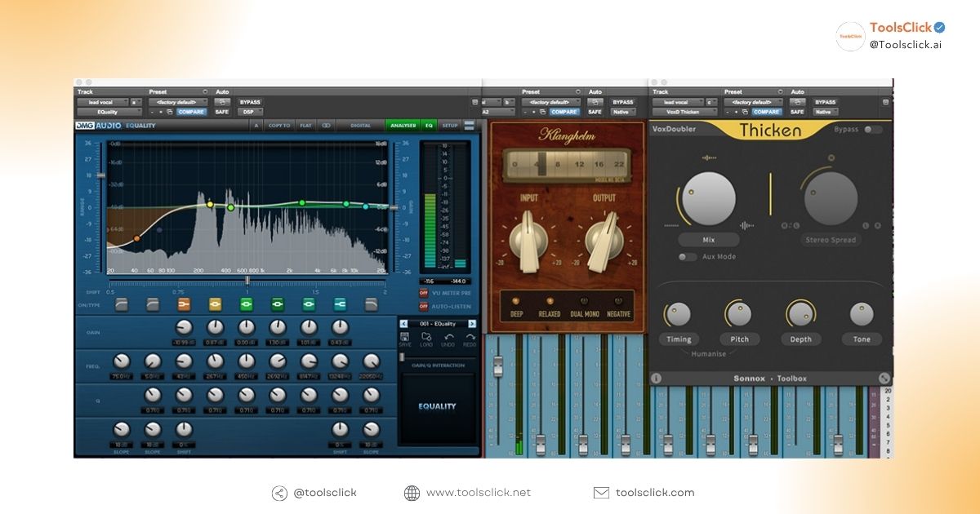Click the Save preset icon in EQuality
The width and height of the screenshot is (980, 514).
pyautogui.click(x=405, y=337)
